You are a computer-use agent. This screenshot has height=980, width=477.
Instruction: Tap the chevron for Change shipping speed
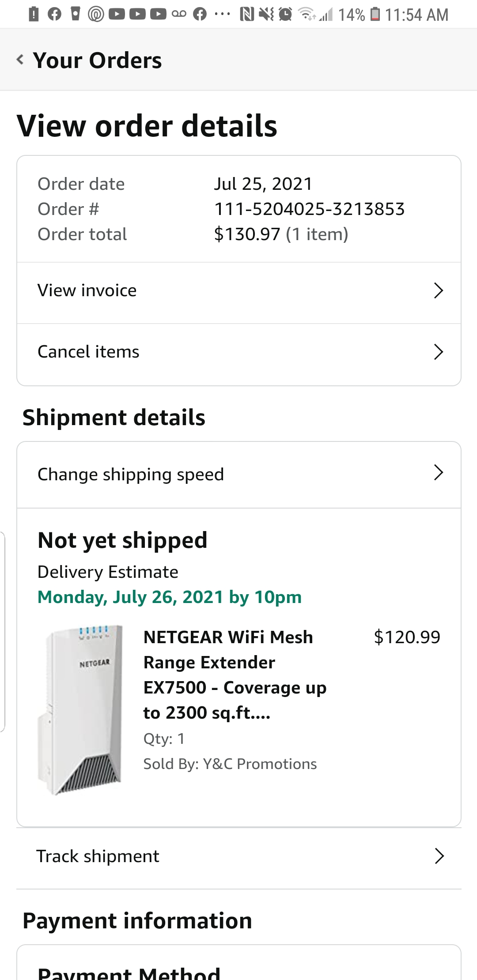(x=438, y=473)
